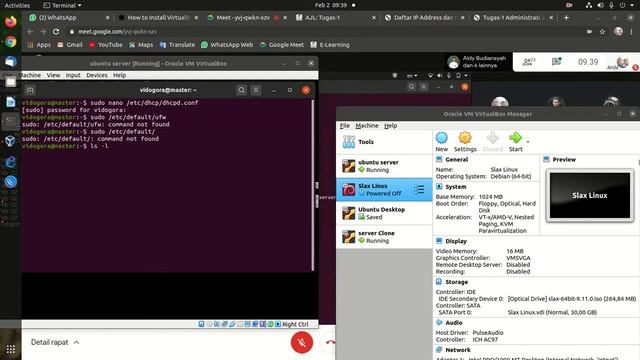Open Apps bookmark shortcut

39,45
